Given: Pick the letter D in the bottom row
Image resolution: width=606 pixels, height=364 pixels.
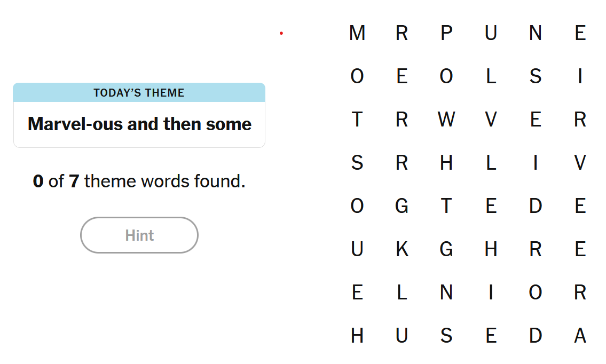Looking at the screenshot, I should pos(536,336).
